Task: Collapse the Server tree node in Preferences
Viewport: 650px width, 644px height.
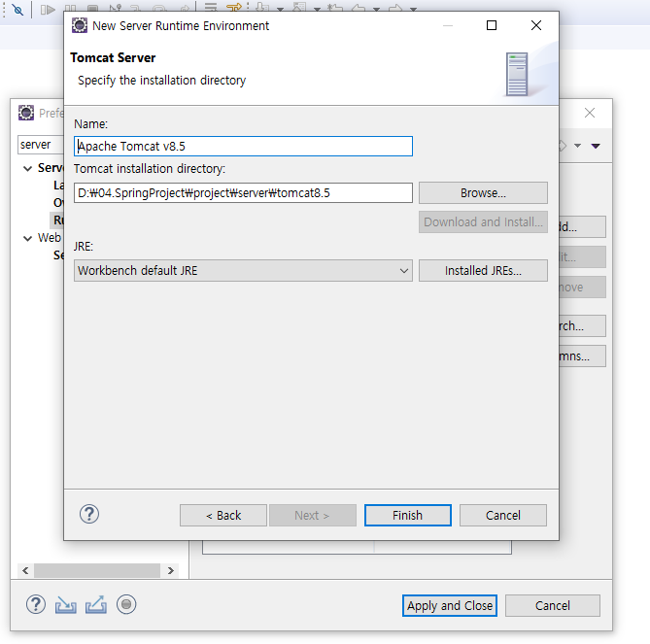Action: coord(28,168)
